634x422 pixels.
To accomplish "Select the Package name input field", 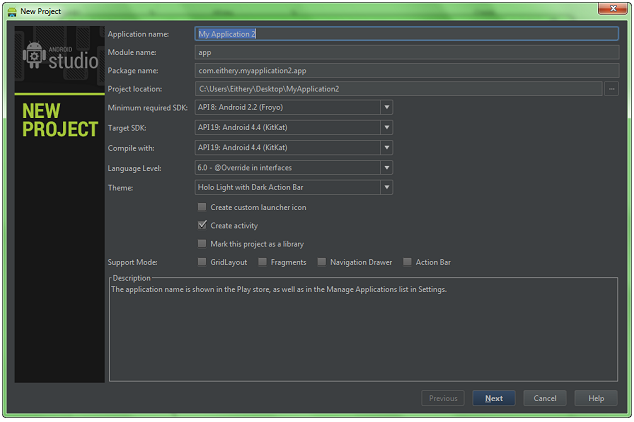I will pyautogui.click(x=407, y=71).
